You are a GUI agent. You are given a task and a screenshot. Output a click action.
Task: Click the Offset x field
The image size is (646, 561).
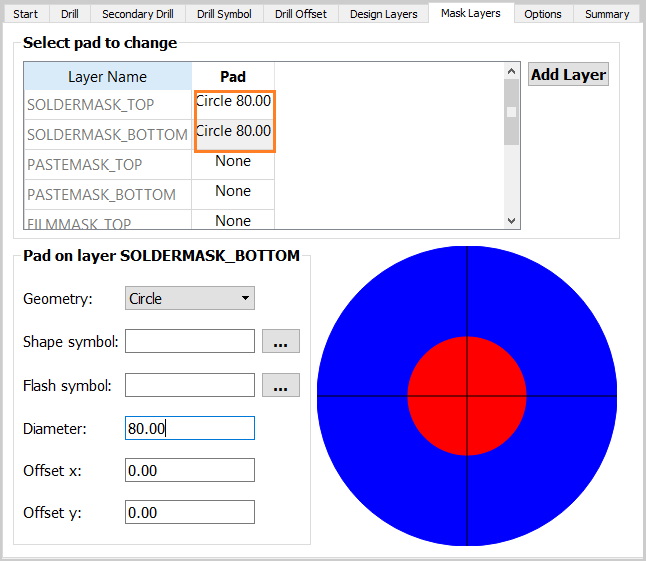point(190,470)
